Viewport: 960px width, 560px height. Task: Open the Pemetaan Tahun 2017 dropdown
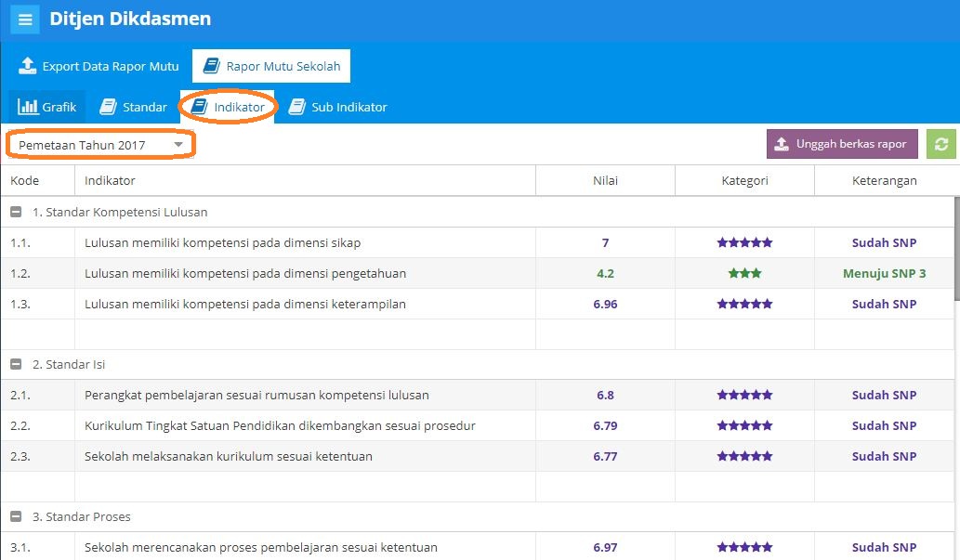coord(100,145)
